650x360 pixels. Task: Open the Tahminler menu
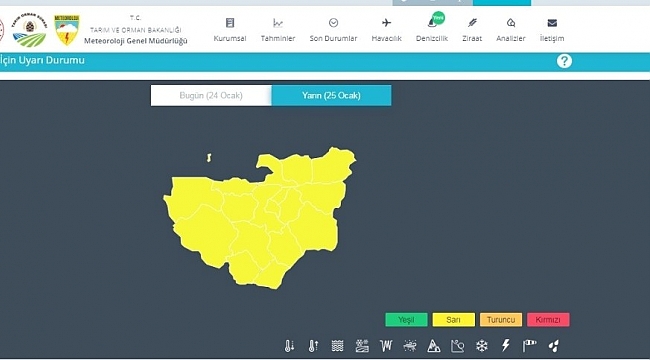click(278, 30)
